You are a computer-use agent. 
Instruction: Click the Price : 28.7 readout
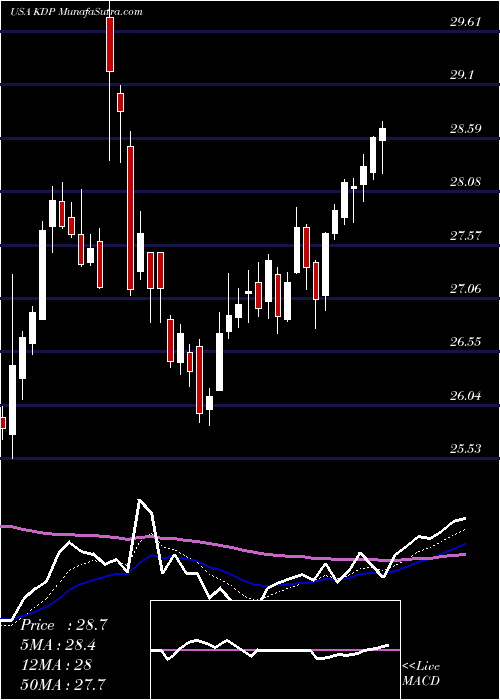(64, 625)
